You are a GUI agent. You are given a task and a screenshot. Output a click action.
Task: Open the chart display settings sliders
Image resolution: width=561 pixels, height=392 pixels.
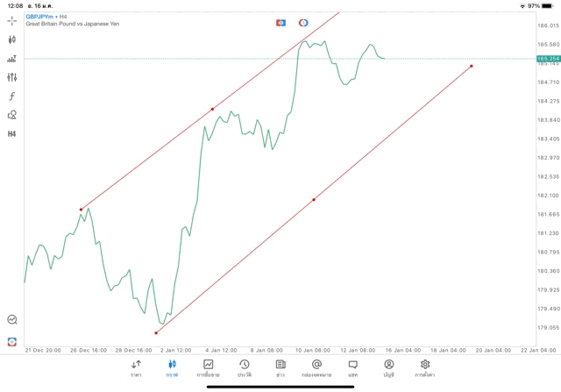point(12,77)
